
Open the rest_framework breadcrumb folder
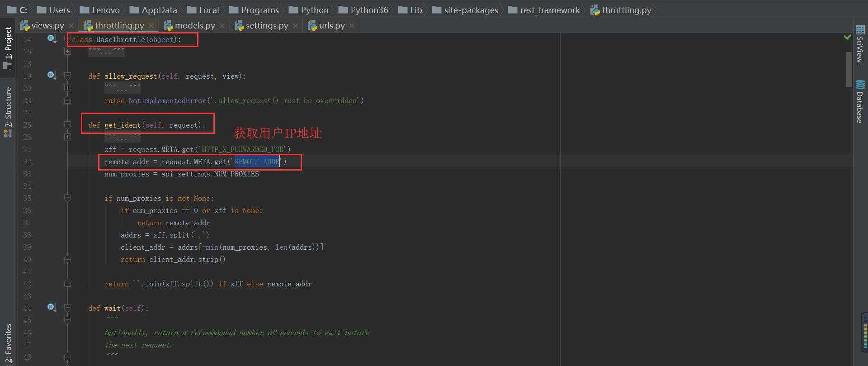click(x=544, y=10)
